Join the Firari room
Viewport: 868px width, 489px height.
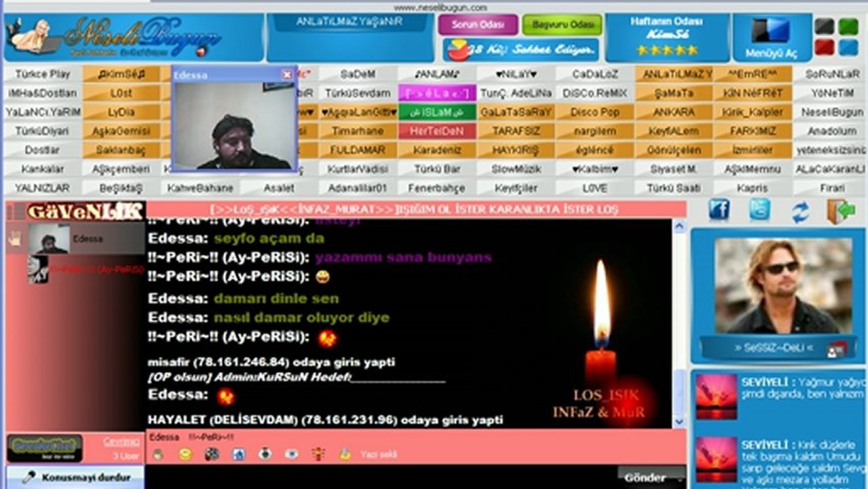[831, 188]
